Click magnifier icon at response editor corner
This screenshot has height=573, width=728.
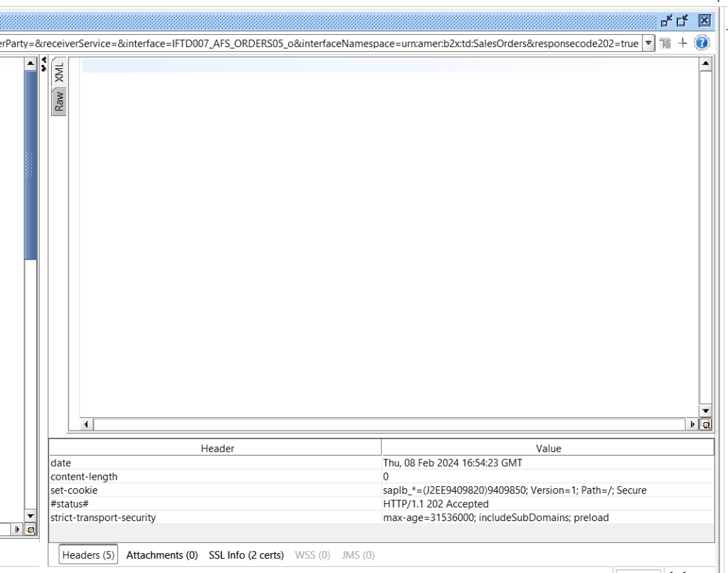point(706,424)
